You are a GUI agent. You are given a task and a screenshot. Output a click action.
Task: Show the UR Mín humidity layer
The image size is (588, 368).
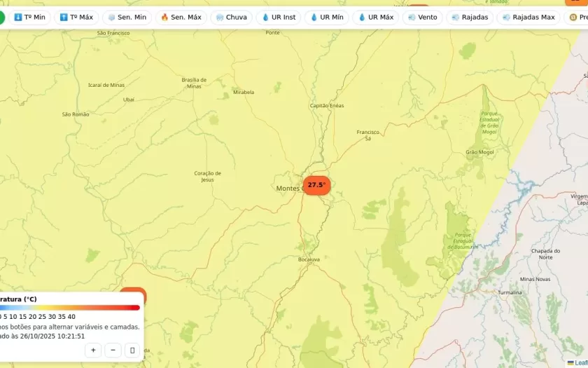[x=327, y=18]
